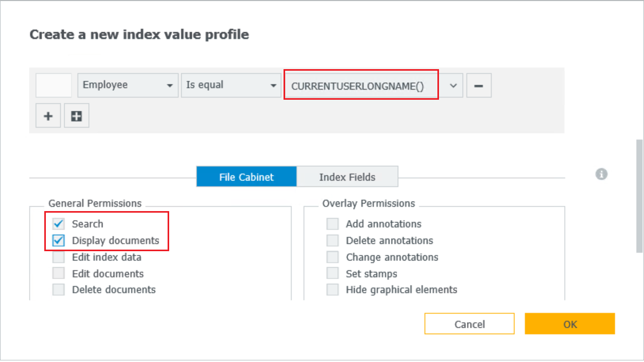Click the plus icon to add condition
Image resolution: width=644 pixels, height=362 pixels.
click(48, 116)
